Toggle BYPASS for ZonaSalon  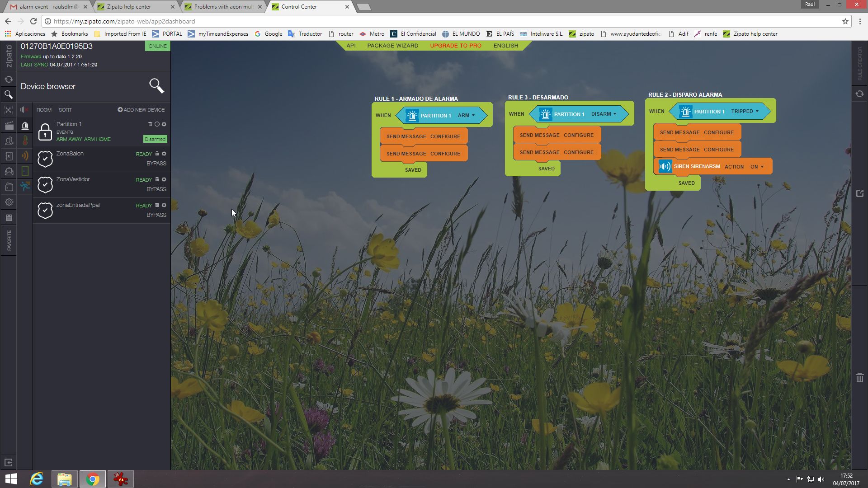[x=156, y=164]
